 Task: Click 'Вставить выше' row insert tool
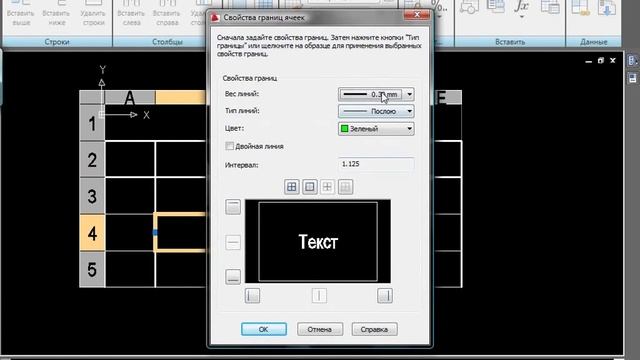point(20,13)
